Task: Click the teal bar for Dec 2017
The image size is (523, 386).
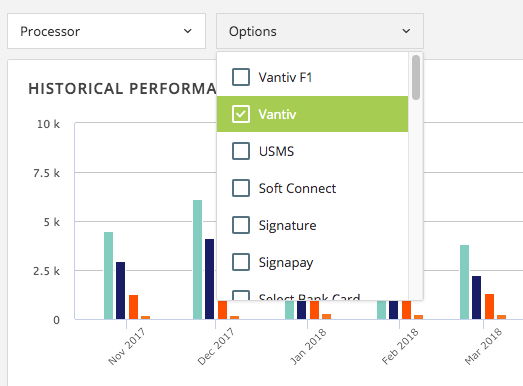Action: click(x=197, y=260)
